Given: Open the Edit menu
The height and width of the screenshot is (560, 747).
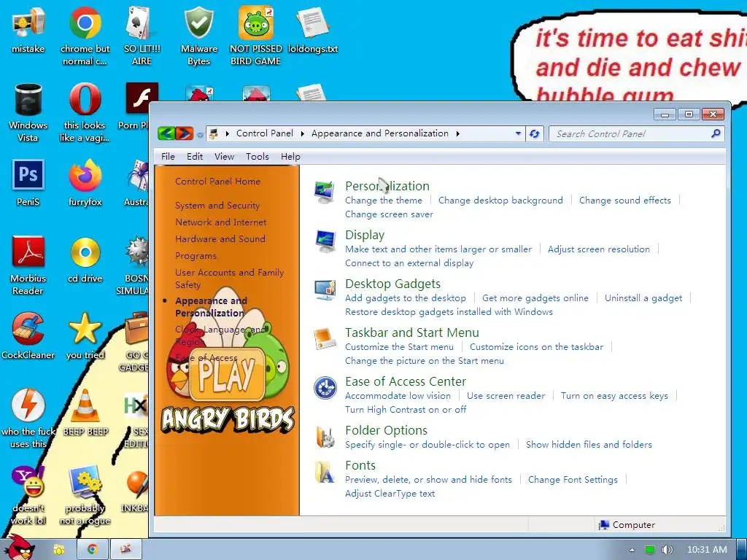Looking at the screenshot, I should pyautogui.click(x=194, y=157).
